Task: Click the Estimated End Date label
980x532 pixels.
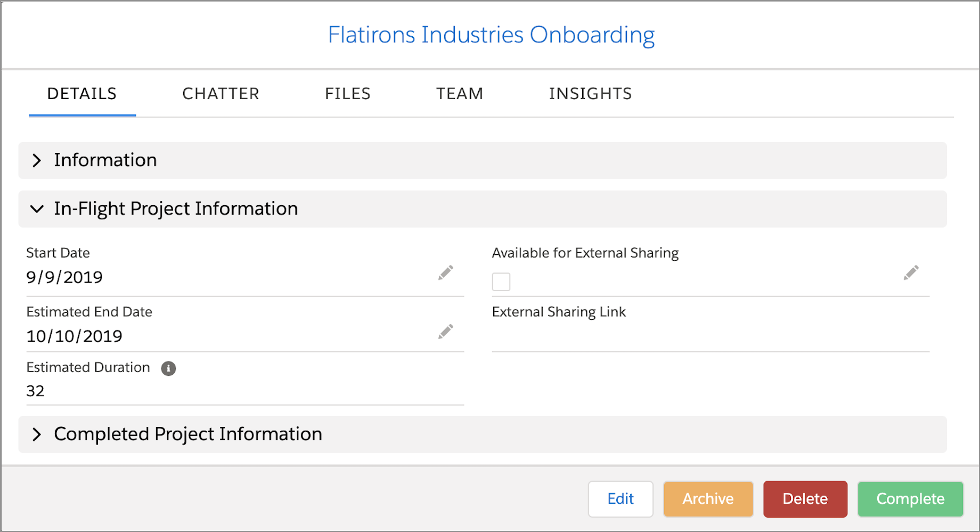Action: click(89, 312)
